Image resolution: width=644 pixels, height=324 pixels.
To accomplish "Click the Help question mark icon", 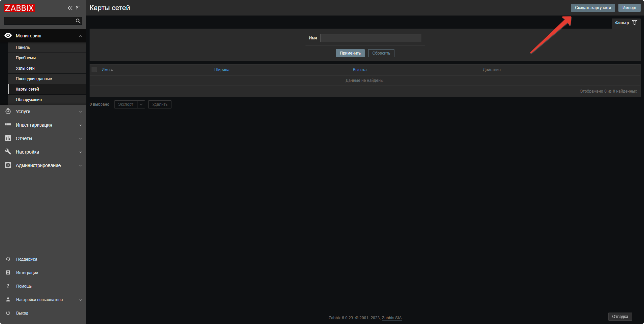I will (8, 286).
